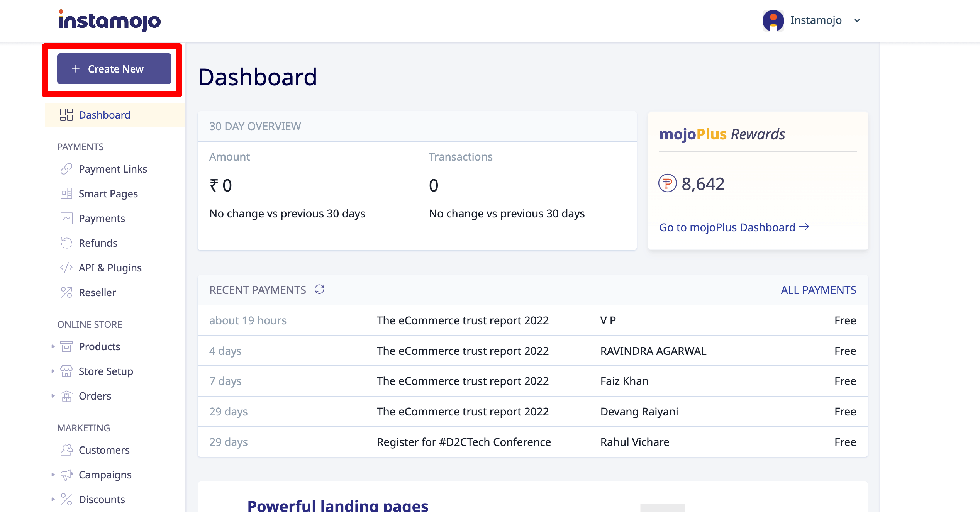The image size is (980, 512).
Task: Open Payments in the sidebar
Action: (102, 218)
